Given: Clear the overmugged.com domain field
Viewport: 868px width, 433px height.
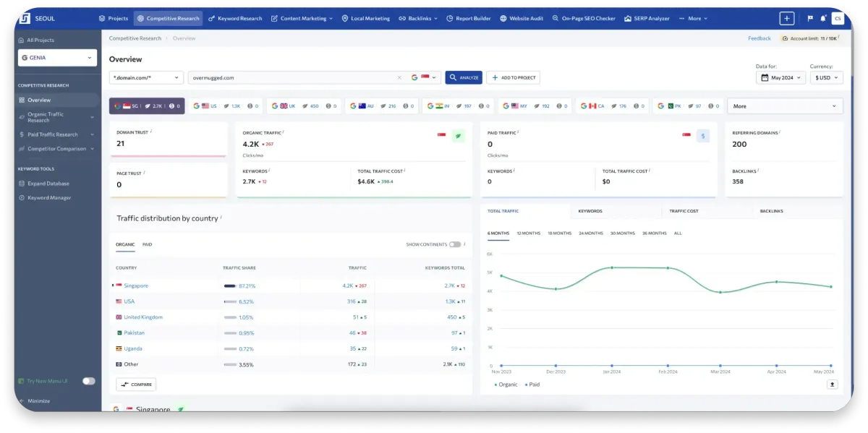Looking at the screenshot, I should (399, 77).
